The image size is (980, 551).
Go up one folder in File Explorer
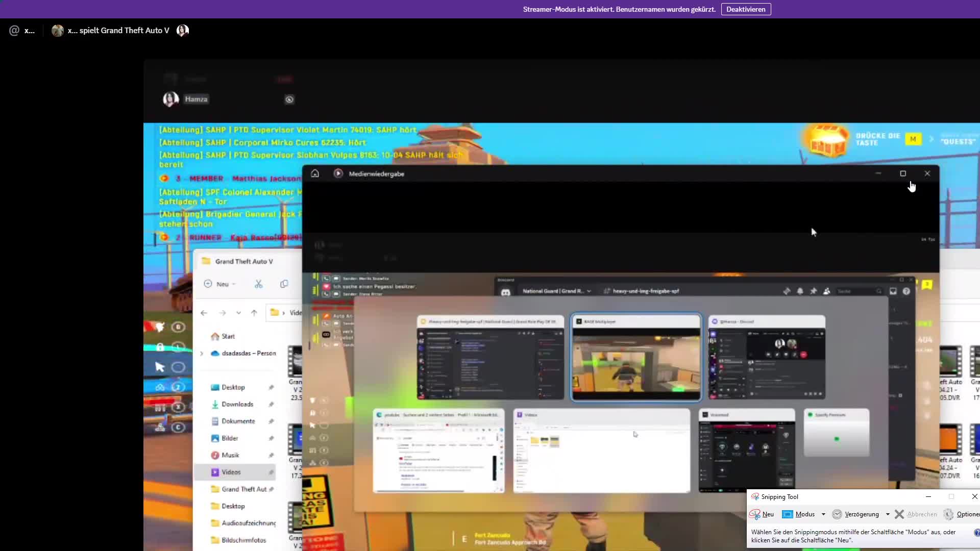click(x=254, y=313)
